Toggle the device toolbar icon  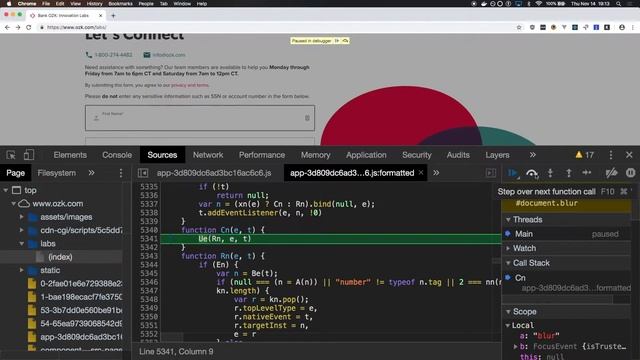pyautogui.click(x=29, y=155)
